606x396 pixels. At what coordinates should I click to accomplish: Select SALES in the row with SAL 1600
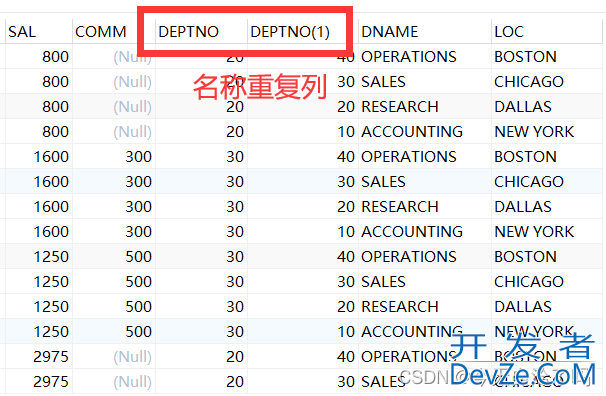click(383, 182)
